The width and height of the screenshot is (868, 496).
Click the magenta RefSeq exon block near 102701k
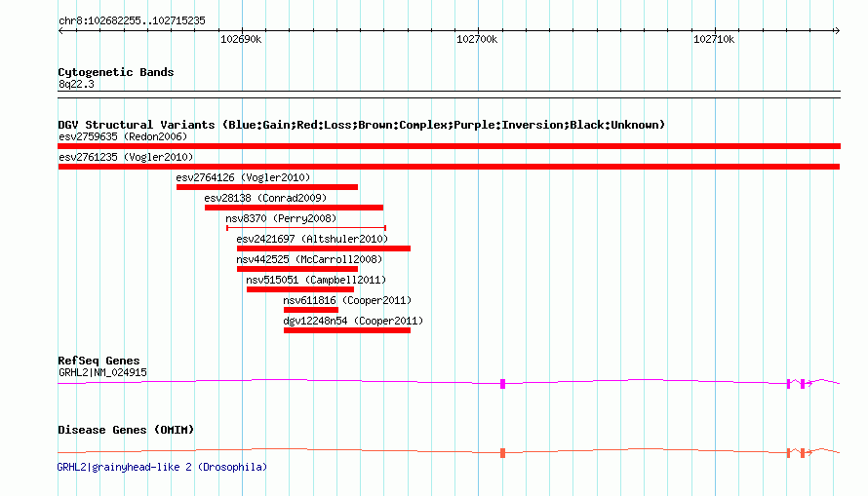tap(502, 384)
